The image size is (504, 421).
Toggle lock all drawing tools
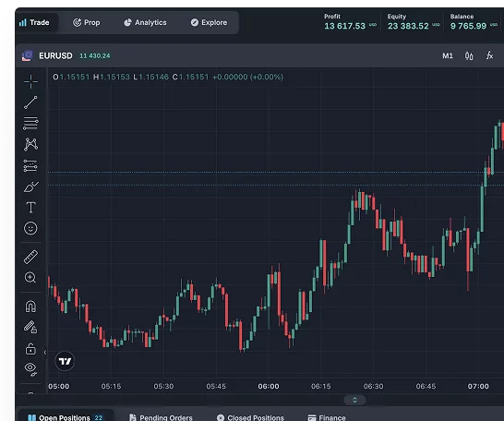click(30, 349)
